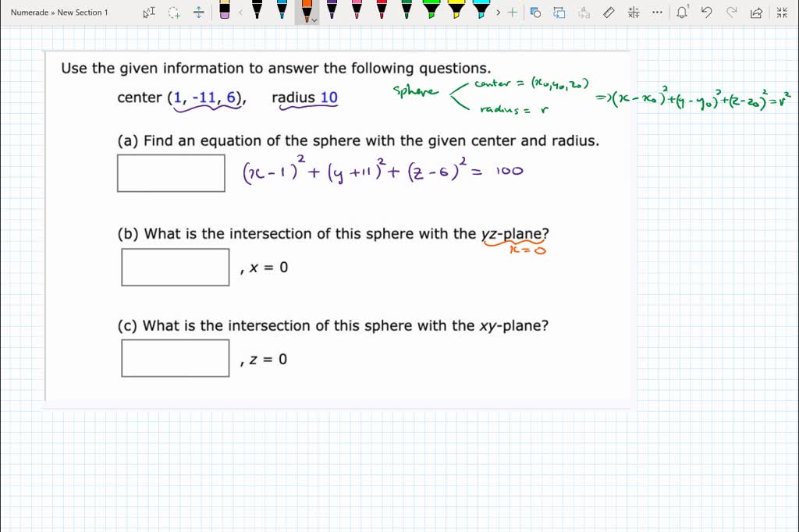The height and width of the screenshot is (532, 799).
Task: Click the notifications bell icon
Action: tap(683, 12)
